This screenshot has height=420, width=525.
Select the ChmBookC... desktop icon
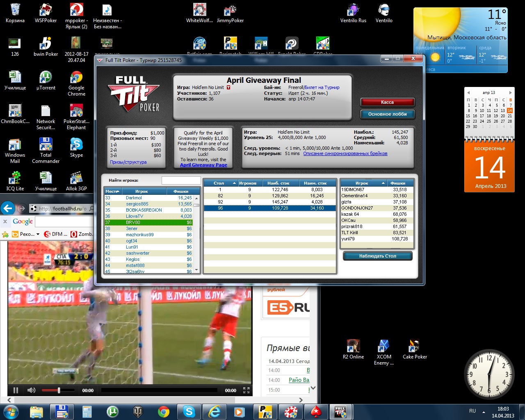coord(15,114)
